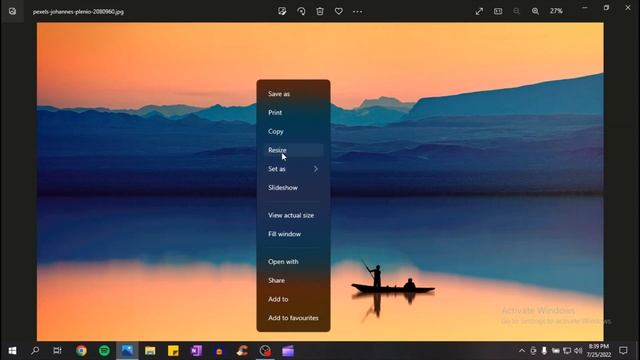Select Share in the context menu
The image size is (640, 360).
293,281
